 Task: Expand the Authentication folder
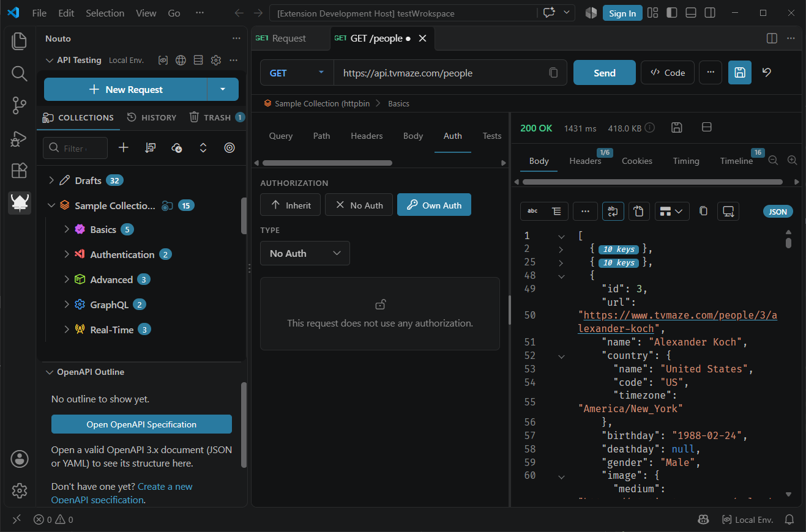(x=67, y=254)
